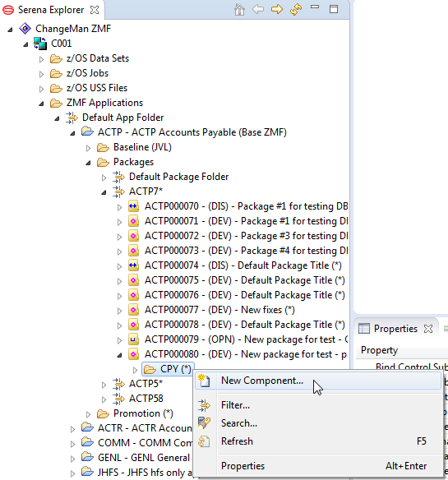Select COMM application tree item
This screenshot has height=480, width=448.
(145, 443)
